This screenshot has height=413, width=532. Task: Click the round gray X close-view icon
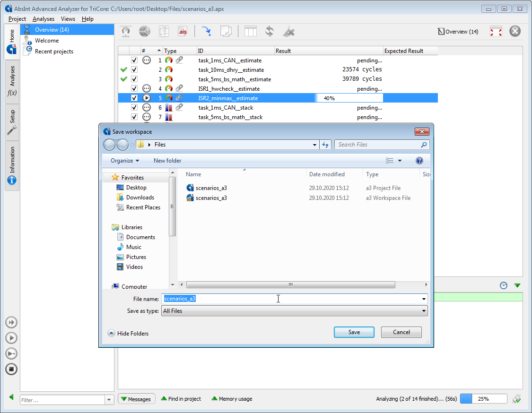pyautogui.click(x=515, y=31)
